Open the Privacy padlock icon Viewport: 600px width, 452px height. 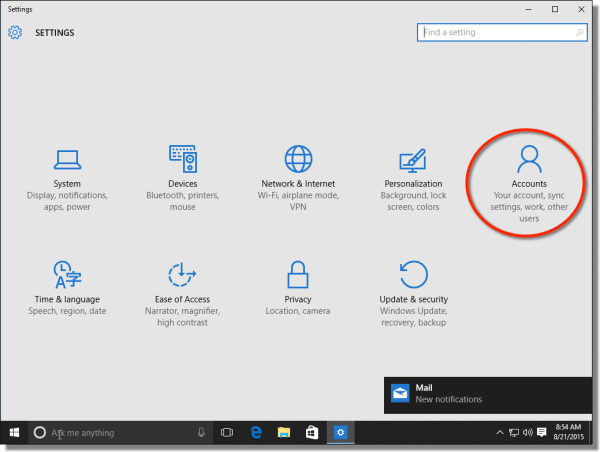click(x=298, y=274)
